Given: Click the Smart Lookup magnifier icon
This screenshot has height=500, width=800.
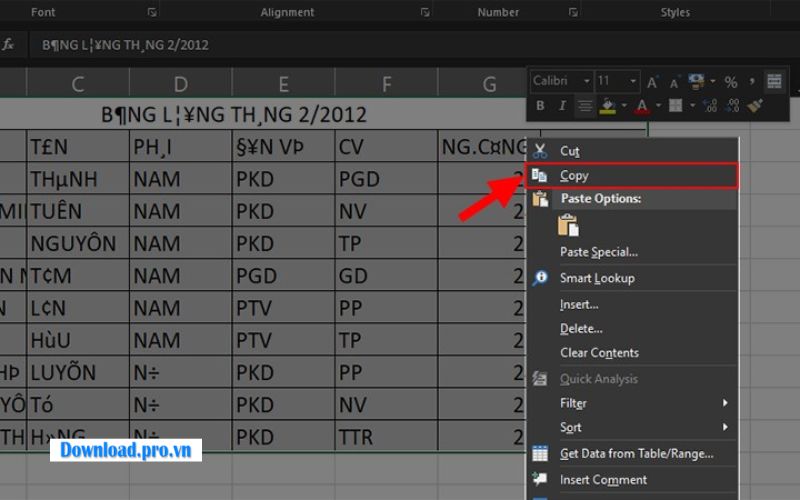Looking at the screenshot, I should [x=540, y=278].
